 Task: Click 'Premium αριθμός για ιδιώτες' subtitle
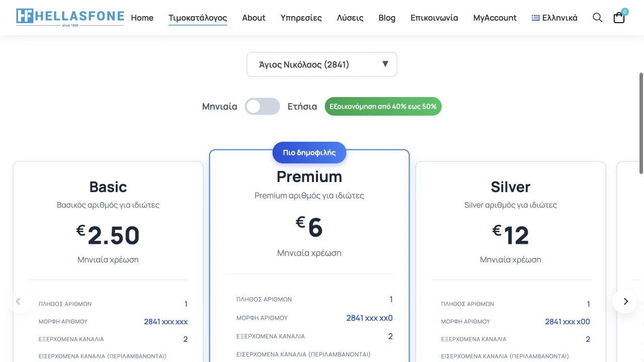(x=309, y=196)
